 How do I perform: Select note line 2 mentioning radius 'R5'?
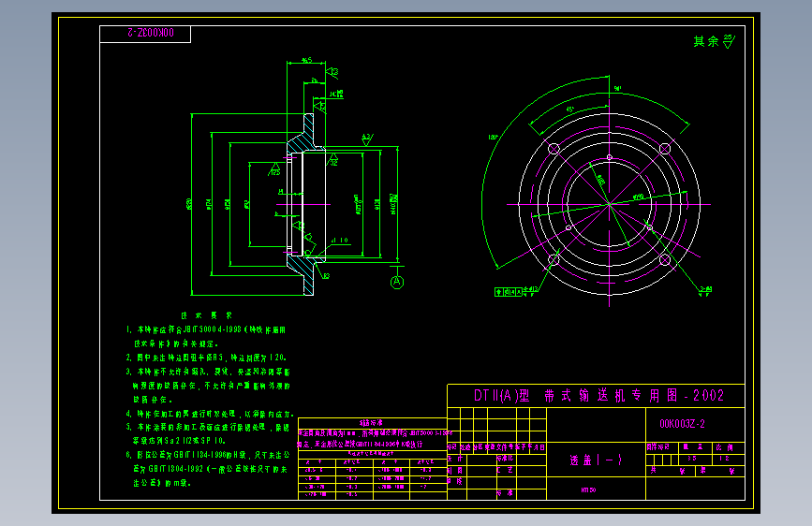click(x=206, y=358)
